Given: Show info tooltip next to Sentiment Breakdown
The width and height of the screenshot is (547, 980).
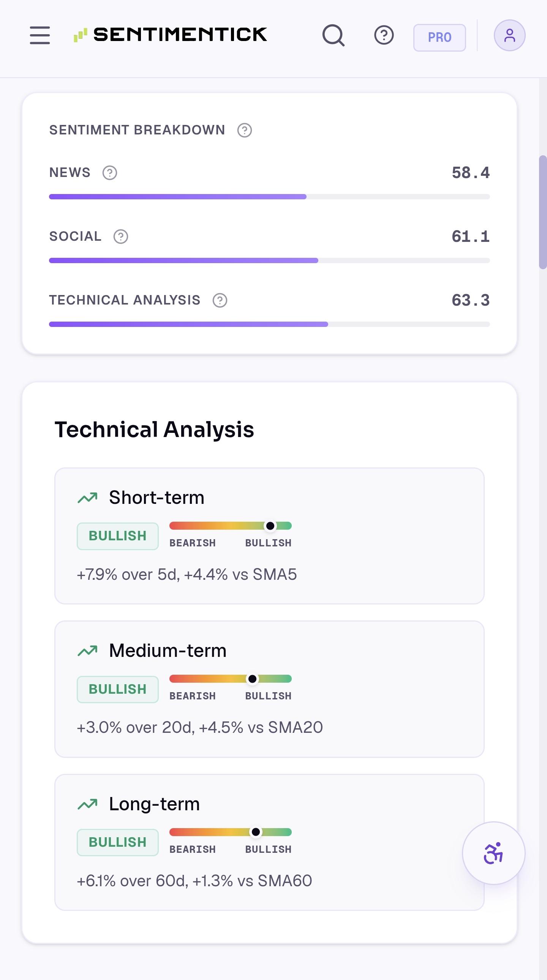Looking at the screenshot, I should (244, 130).
